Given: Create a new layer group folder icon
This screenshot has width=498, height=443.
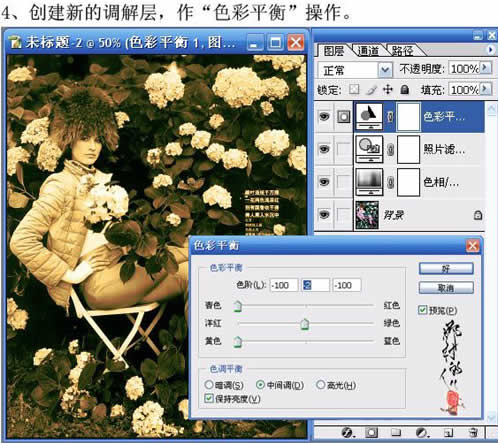Looking at the screenshot, I should (396, 433).
